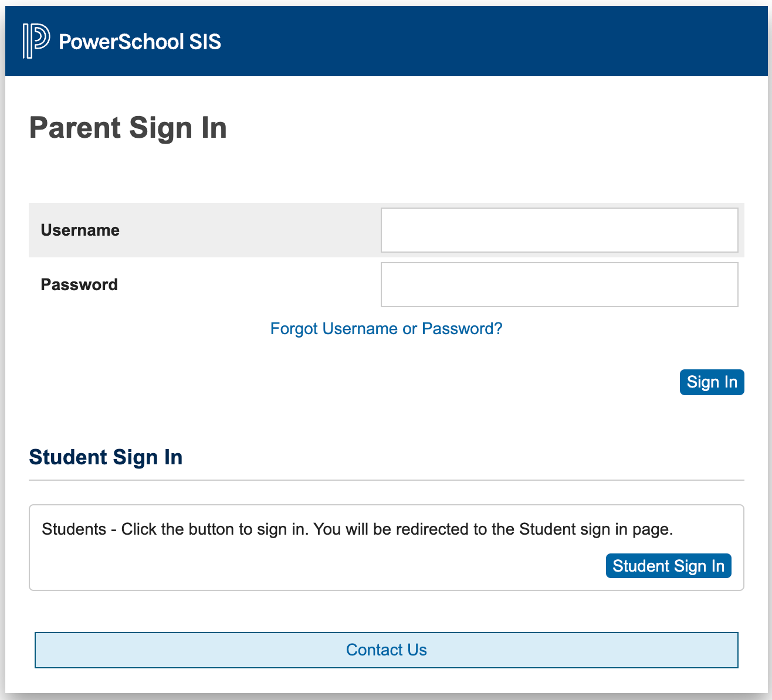Focus the Password input field
This screenshot has height=700, width=772.
pyautogui.click(x=559, y=284)
